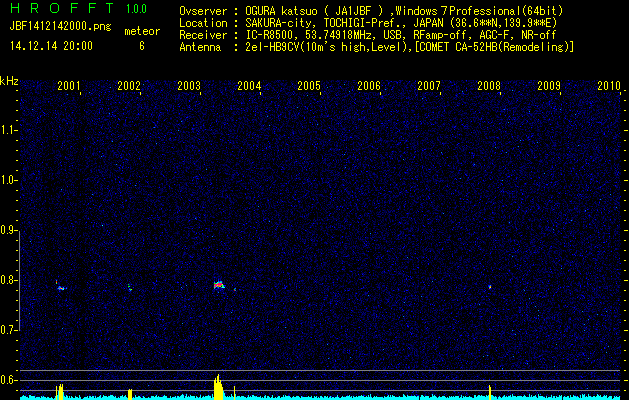Screen dimensions: 629x400
Task: Click the HROFFT title text
Action: pyautogui.click(x=62, y=8)
